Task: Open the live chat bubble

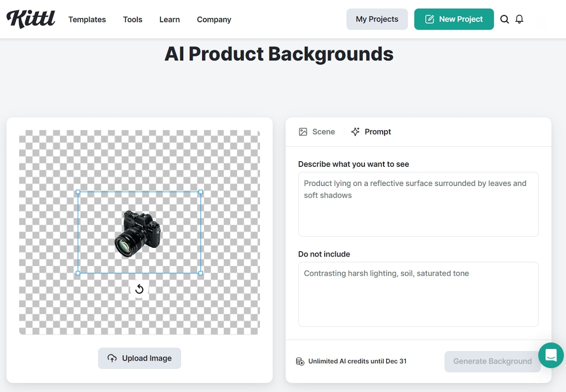Action: coord(551,355)
